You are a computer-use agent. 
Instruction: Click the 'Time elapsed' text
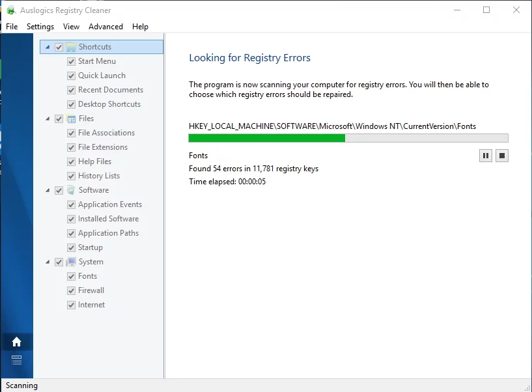(227, 182)
